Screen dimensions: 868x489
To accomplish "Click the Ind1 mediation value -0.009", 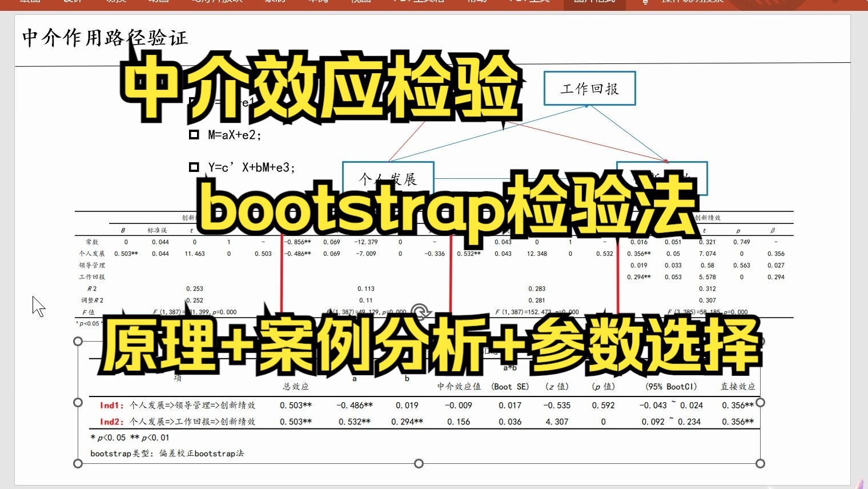I will (459, 405).
